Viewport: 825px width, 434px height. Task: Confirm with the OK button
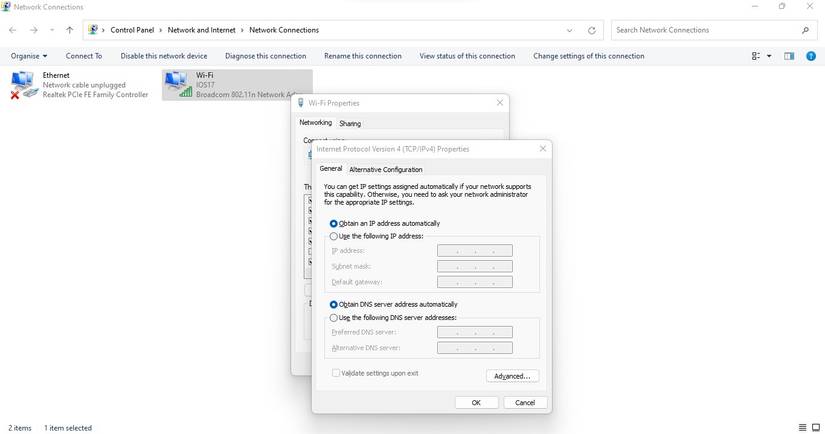click(x=476, y=402)
